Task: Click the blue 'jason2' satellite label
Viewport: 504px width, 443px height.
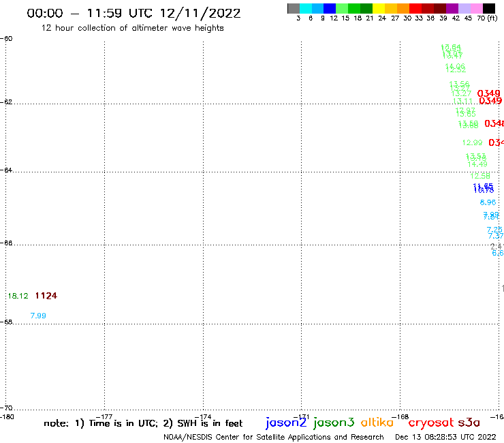Action: pos(286,423)
